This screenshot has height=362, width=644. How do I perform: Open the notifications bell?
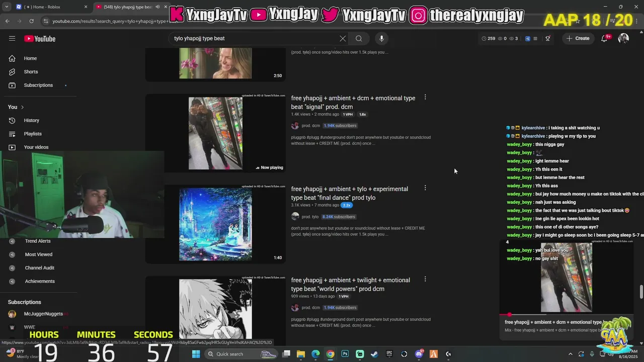pyautogui.click(x=605, y=39)
